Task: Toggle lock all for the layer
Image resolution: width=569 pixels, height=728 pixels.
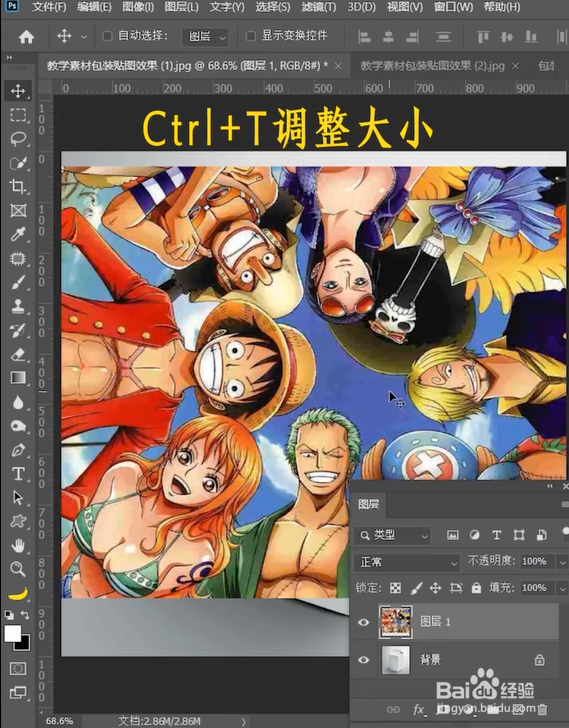Action: pyautogui.click(x=476, y=588)
